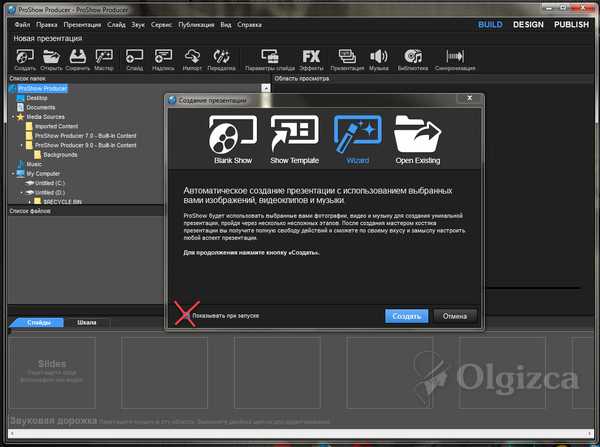Select the Шкала timeline tab

87,323
